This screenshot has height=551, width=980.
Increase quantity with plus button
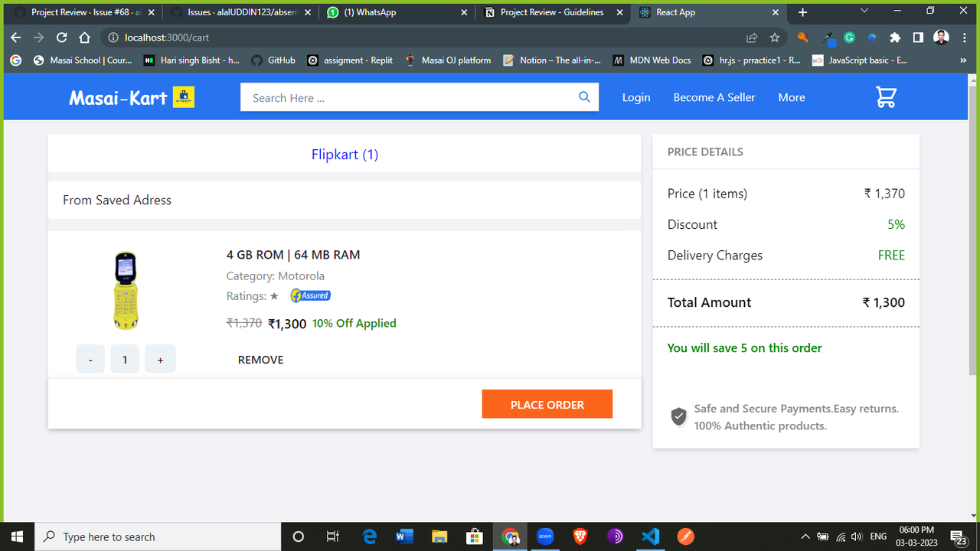click(x=160, y=359)
